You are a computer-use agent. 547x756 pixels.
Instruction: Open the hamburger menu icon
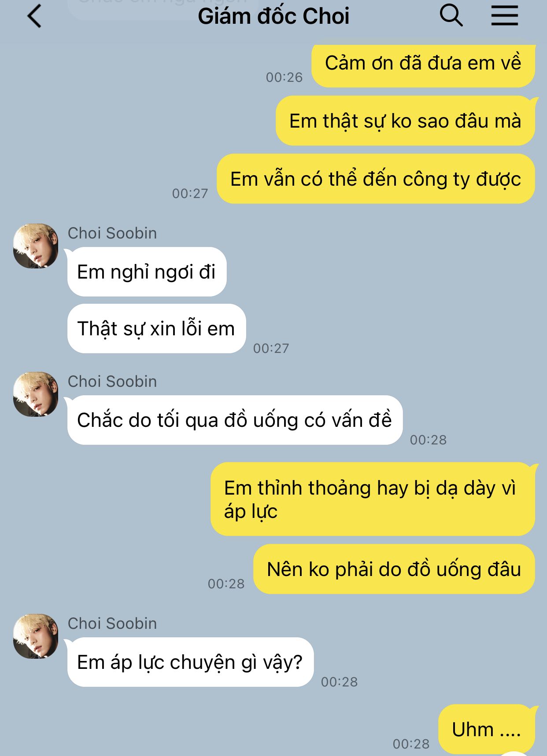[504, 15]
